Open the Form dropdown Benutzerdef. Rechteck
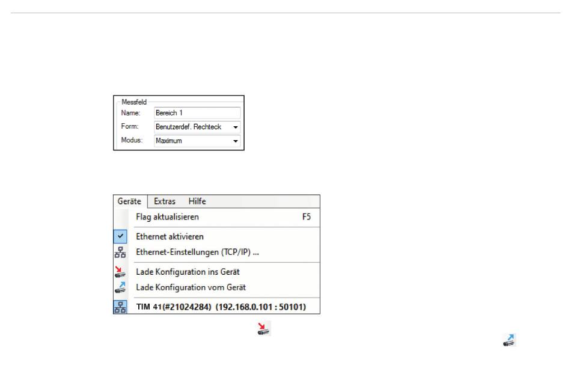Viewport: 571px width, 392px height. (x=197, y=127)
